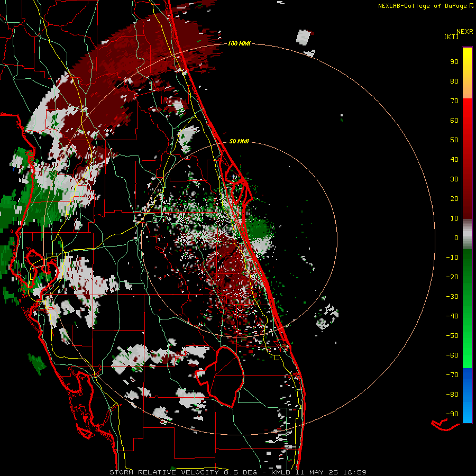
Task: Select the positive 90 knot scale label
Action: tap(454, 62)
